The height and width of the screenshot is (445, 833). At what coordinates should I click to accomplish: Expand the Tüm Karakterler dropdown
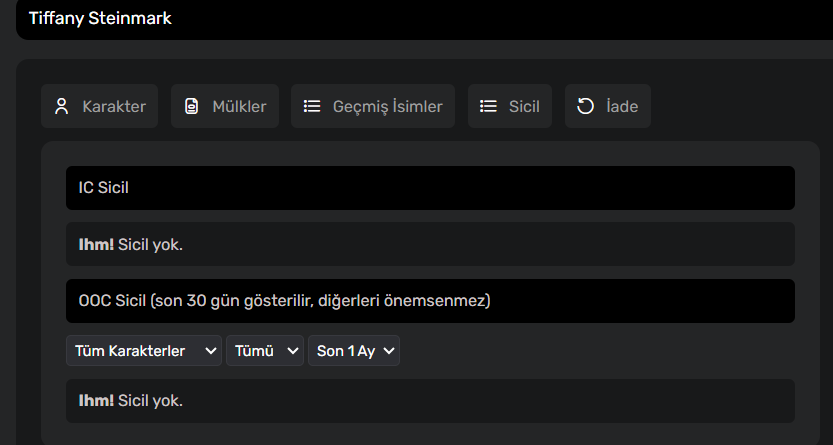tap(144, 350)
